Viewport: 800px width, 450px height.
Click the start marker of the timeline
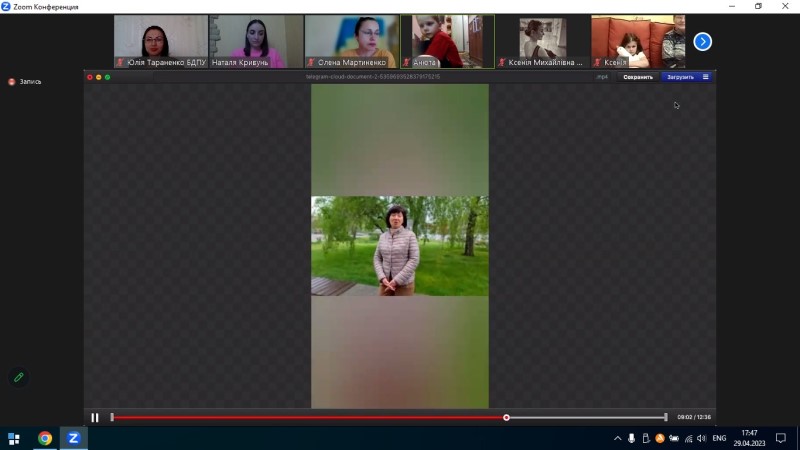click(112, 417)
